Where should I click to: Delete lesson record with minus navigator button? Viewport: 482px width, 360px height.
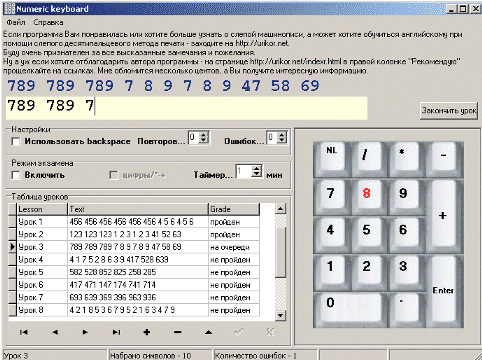(178, 332)
